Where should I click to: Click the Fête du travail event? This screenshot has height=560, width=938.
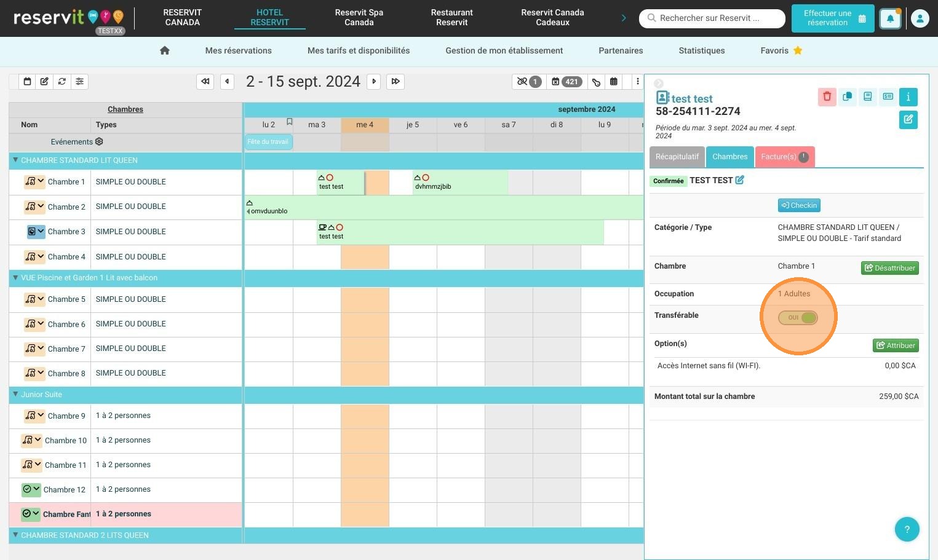tap(268, 142)
